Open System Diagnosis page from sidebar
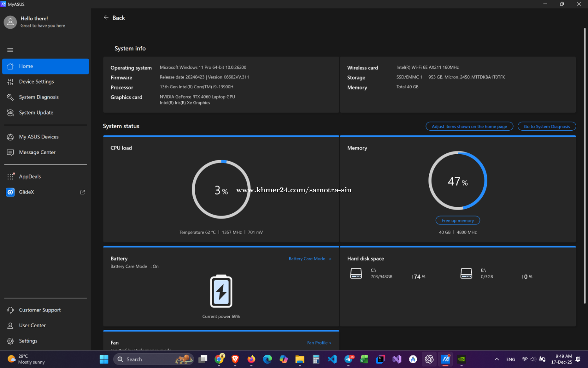 tap(39, 97)
